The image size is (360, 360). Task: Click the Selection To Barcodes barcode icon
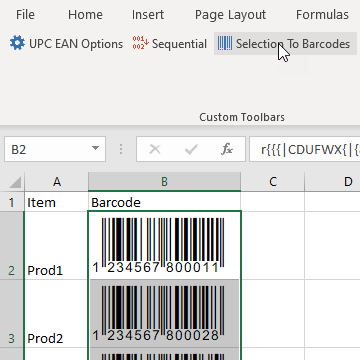click(225, 43)
